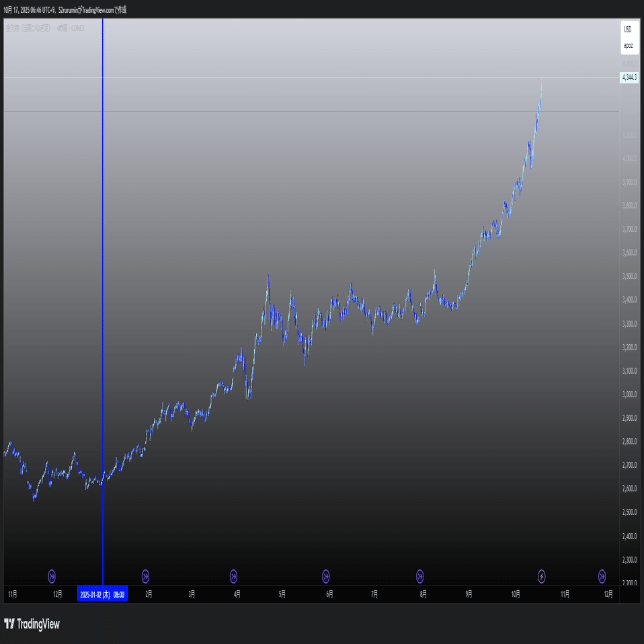Click the contract rollover icon above 4月
This screenshot has height=644, width=644.
tap(233, 576)
